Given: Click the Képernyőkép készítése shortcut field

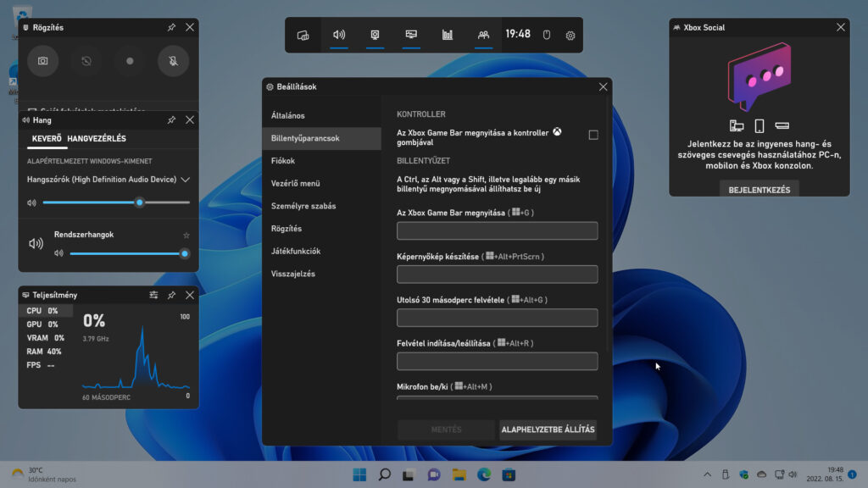Looking at the screenshot, I should pyautogui.click(x=497, y=274).
